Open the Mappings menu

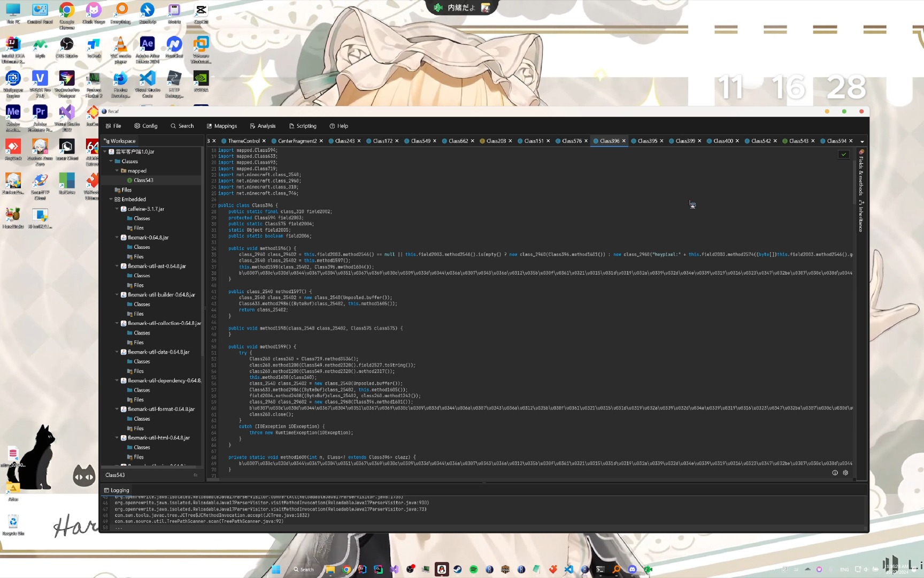(x=222, y=126)
